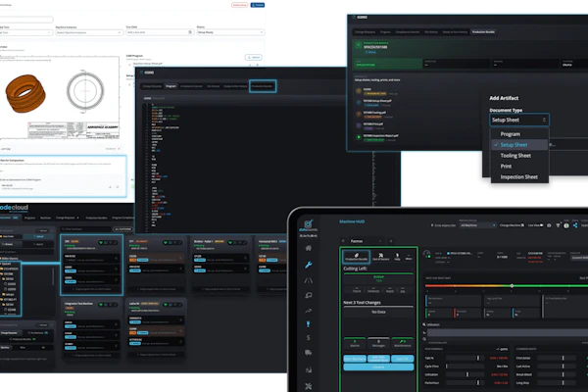The image size is (588, 392).
Task: Go back using the arrow beside machine name
Action: coord(344,241)
